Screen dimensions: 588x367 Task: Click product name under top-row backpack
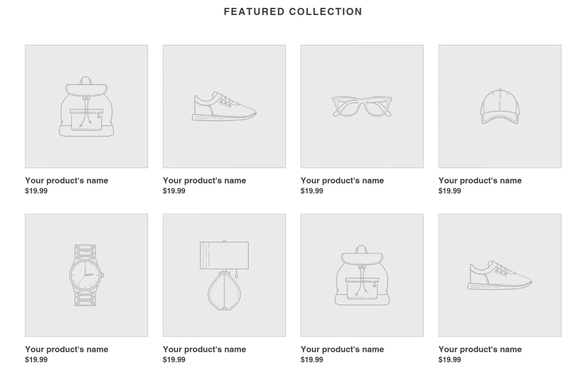(x=66, y=181)
